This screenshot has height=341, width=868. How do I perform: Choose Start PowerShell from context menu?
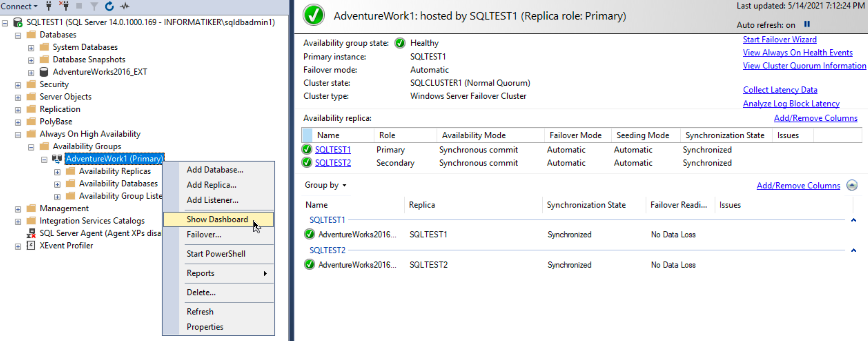click(218, 253)
